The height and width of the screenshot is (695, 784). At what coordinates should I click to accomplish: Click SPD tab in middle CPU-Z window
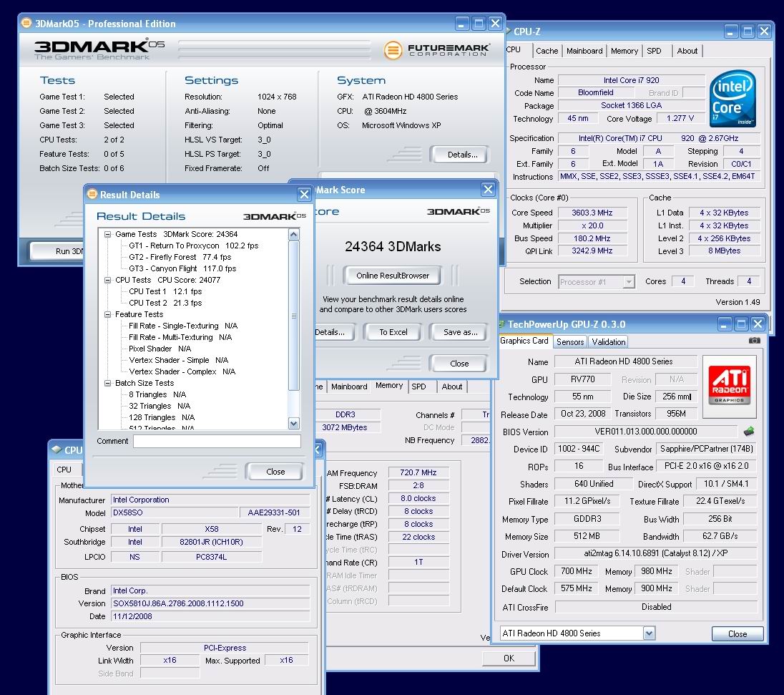tap(419, 387)
